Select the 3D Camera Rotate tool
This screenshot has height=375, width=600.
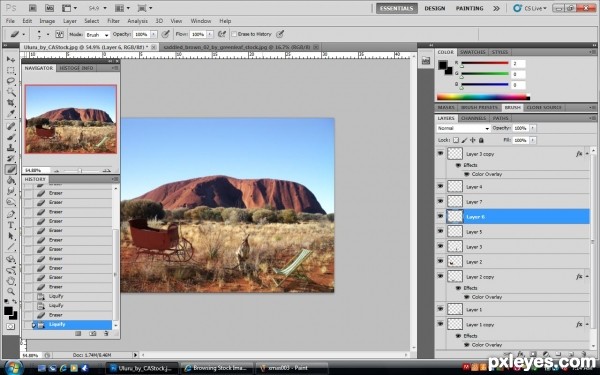11,270
